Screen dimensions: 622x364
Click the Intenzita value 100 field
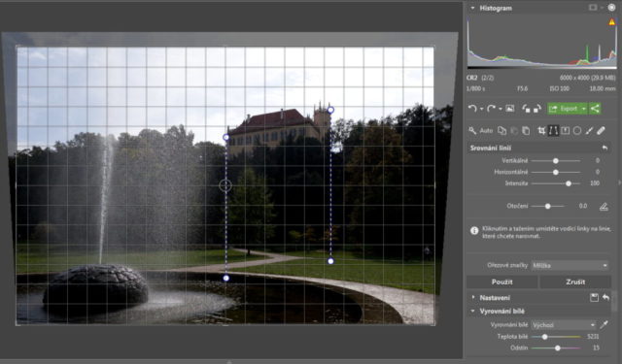(x=595, y=183)
